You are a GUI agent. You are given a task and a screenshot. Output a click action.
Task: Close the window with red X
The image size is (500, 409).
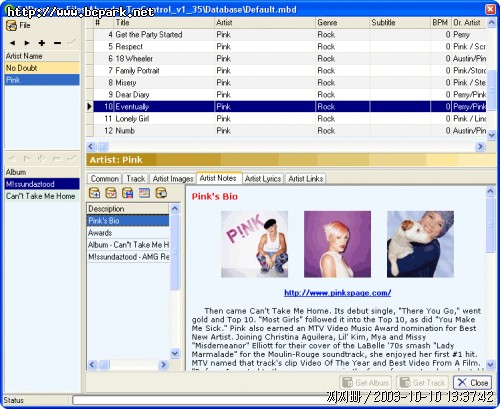pos(490,9)
